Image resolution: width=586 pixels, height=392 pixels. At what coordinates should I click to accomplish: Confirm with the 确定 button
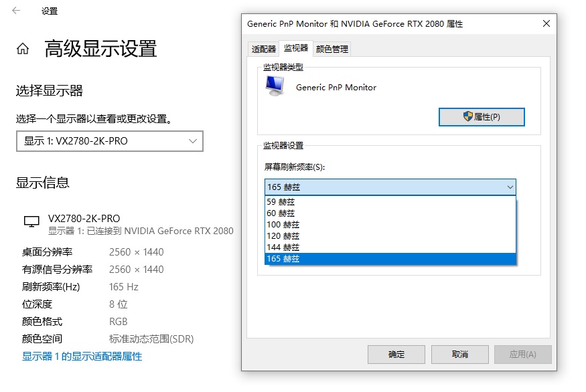point(396,355)
